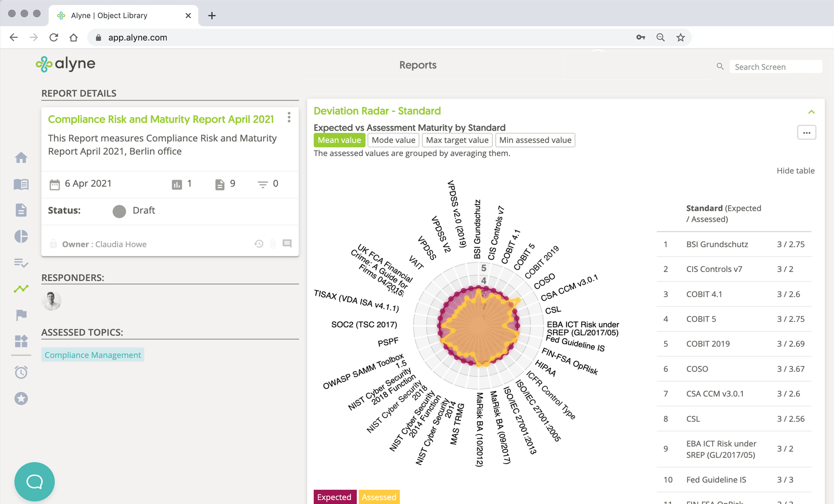
Task: Open the documents icon in sidebar
Action: point(21,210)
